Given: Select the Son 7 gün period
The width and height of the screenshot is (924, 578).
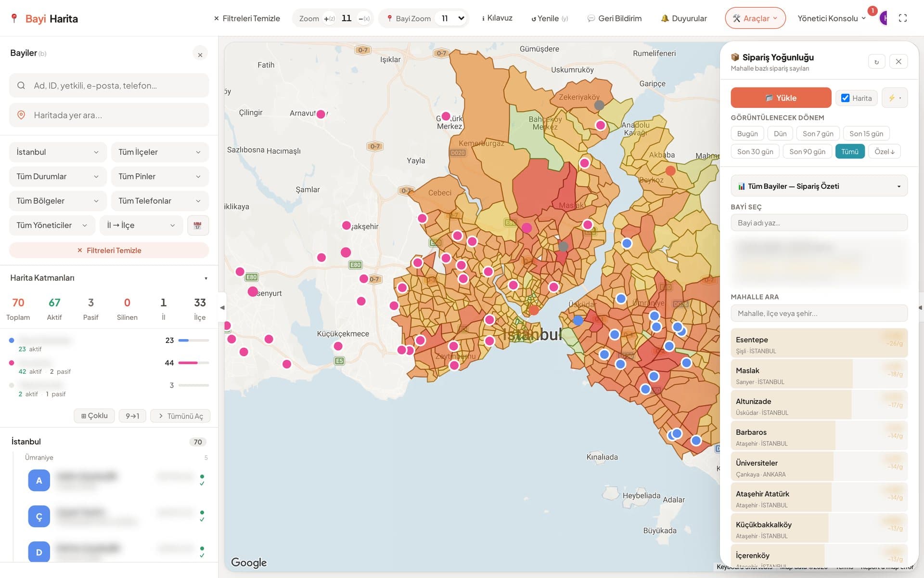Looking at the screenshot, I should point(818,134).
